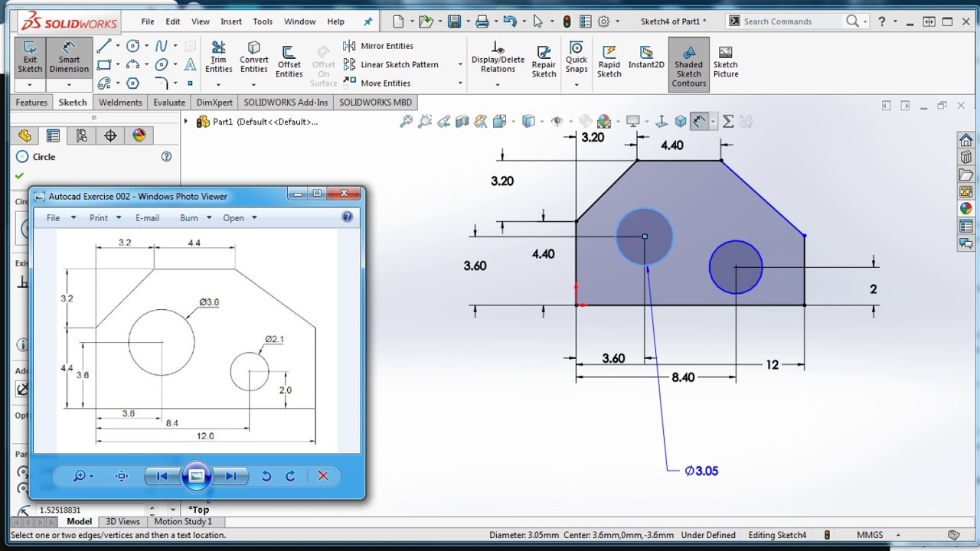Click the Repair Sketch tool
Screen dimensions: 980x551
coord(544,61)
